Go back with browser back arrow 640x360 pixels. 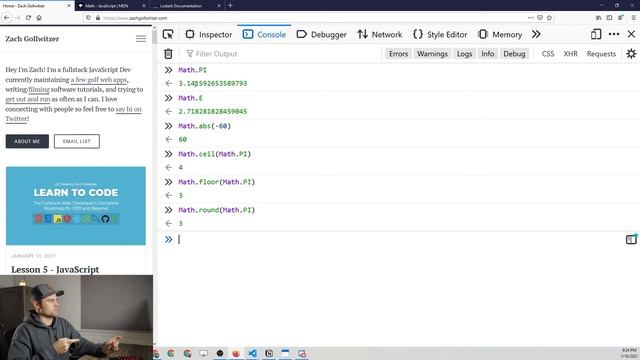pos(7,18)
